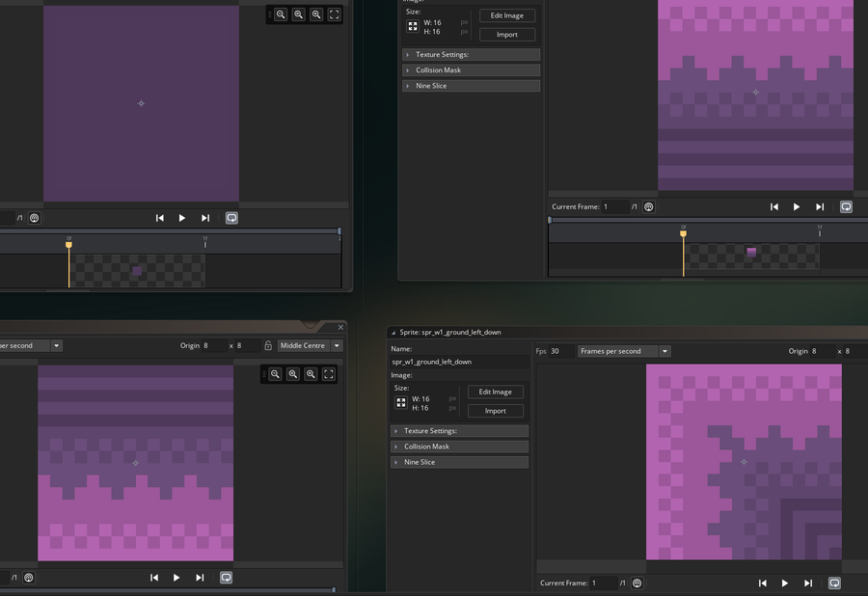The height and width of the screenshot is (596, 868).
Task: Click Current Frame field in bottom-right editor
Action: click(x=604, y=583)
